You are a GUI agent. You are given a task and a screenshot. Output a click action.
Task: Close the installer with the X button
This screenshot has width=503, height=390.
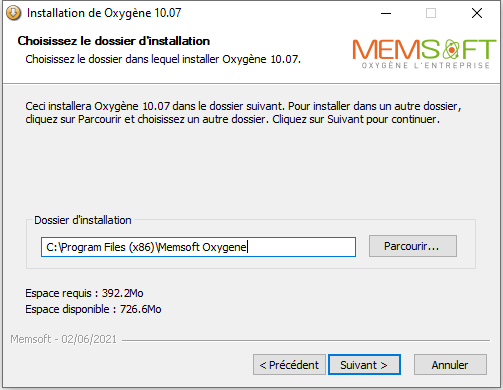(477, 13)
